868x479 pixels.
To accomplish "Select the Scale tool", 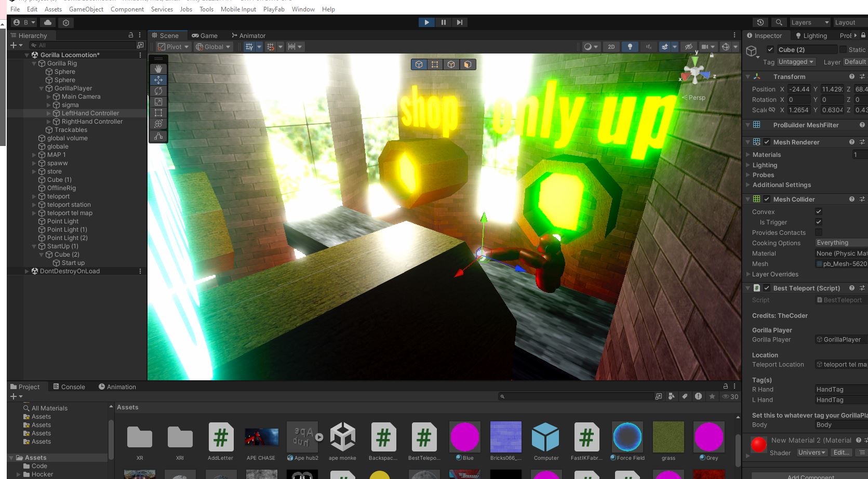I will [158, 101].
